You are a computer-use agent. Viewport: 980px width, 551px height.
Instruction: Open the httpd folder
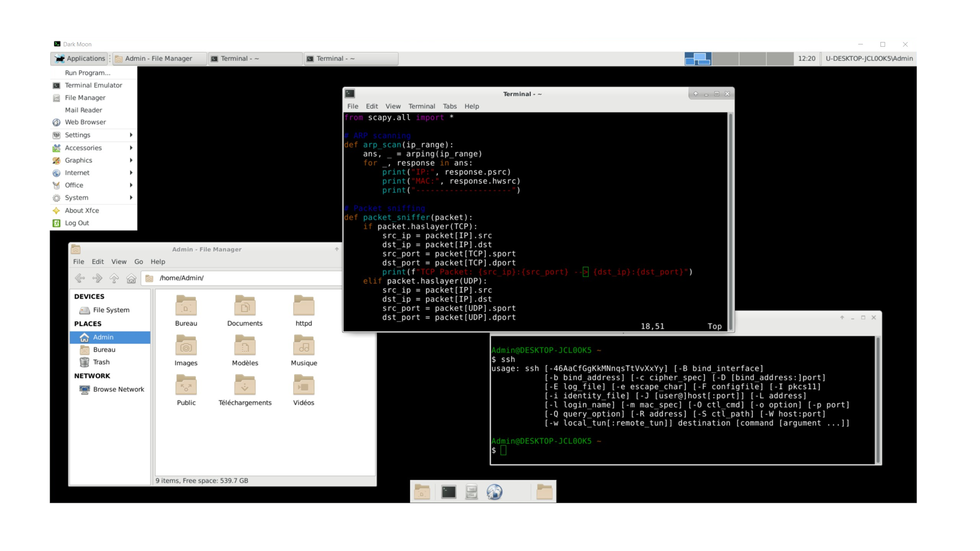click(x=303, y=306)
